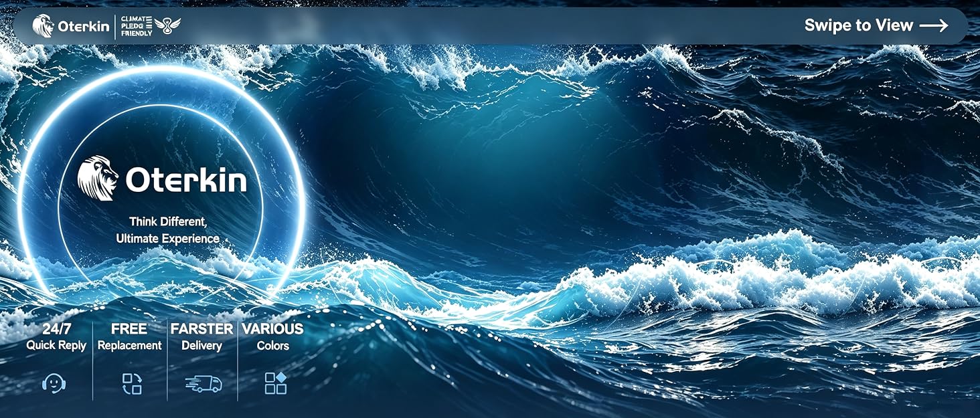
Task: Click the Replacement swap arrows icon
Action: click(132, 383)
